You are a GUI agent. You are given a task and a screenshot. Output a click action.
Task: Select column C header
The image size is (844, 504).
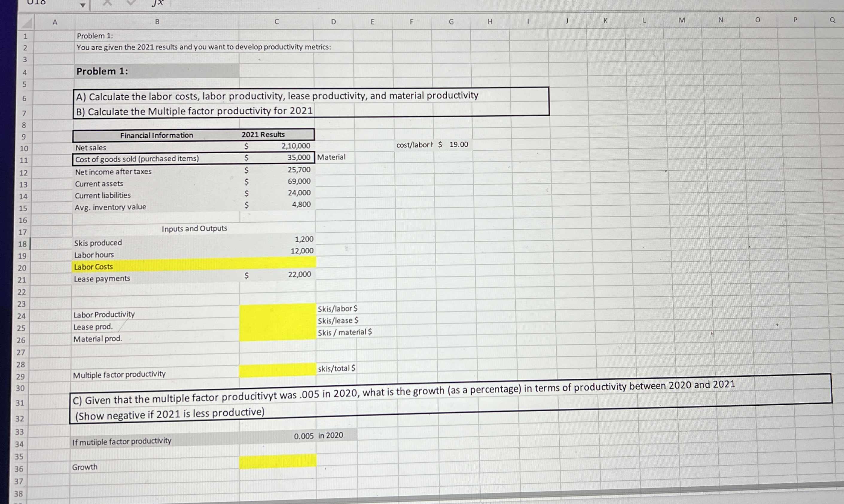(277, 22)
